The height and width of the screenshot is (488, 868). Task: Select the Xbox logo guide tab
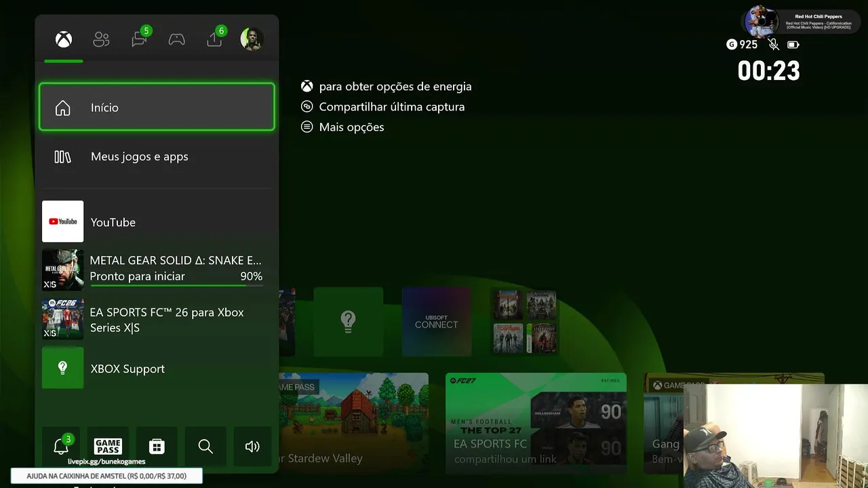click(x=64, y=39)
